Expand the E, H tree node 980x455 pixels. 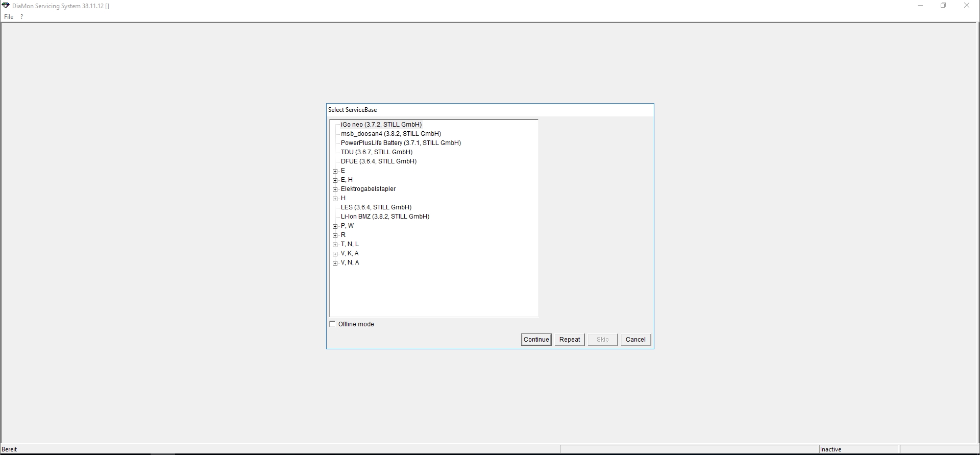(x=335, y=180)
